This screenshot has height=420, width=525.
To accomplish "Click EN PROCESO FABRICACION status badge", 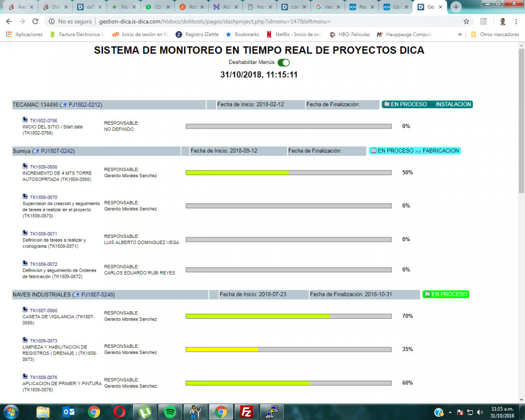I will pyautogui.click(x=415, y=151).
